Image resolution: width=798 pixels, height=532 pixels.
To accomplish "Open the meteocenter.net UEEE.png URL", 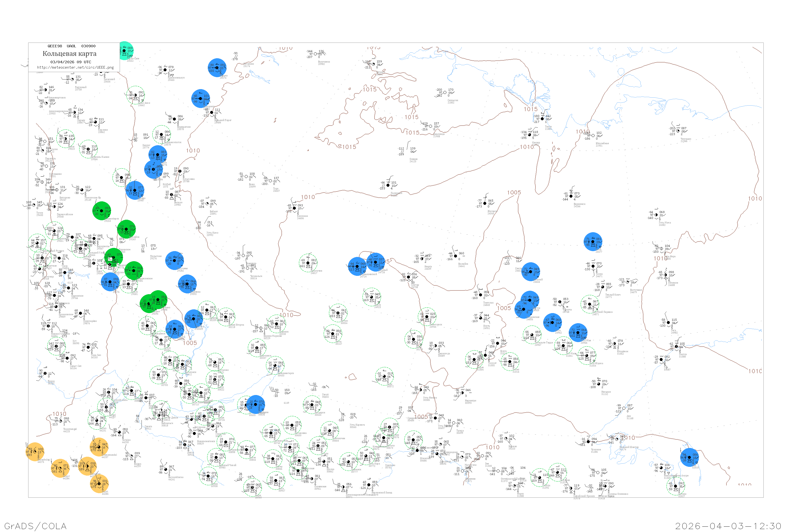I will click(x=75, y=68).
